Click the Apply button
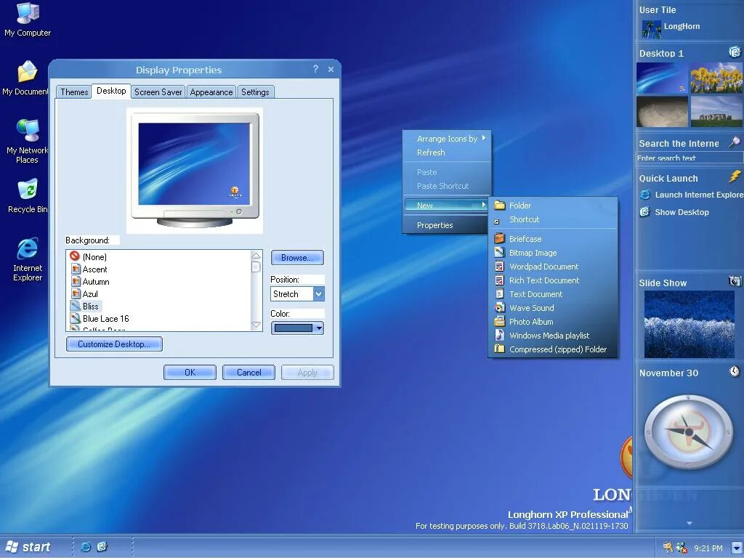 pos(307,372)
